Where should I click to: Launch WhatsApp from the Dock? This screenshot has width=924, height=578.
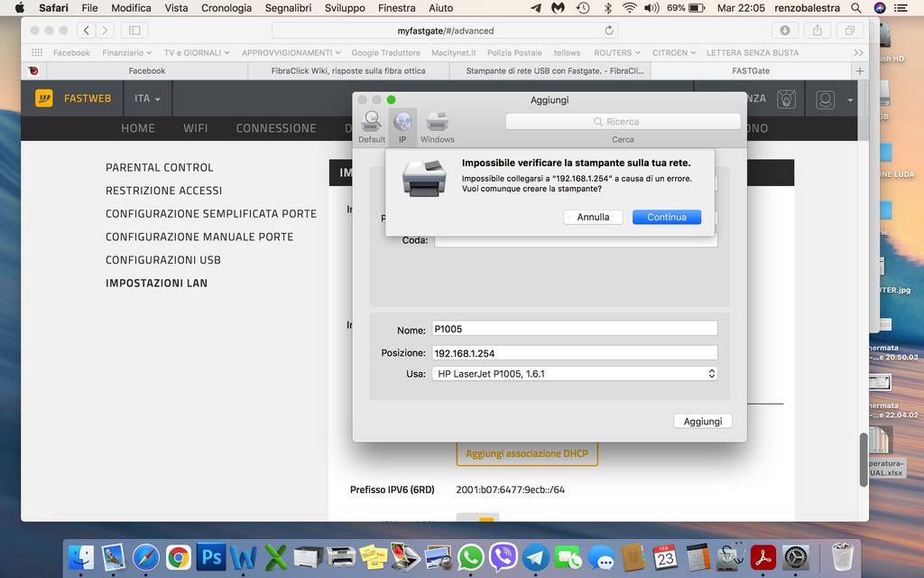[470, 557]
